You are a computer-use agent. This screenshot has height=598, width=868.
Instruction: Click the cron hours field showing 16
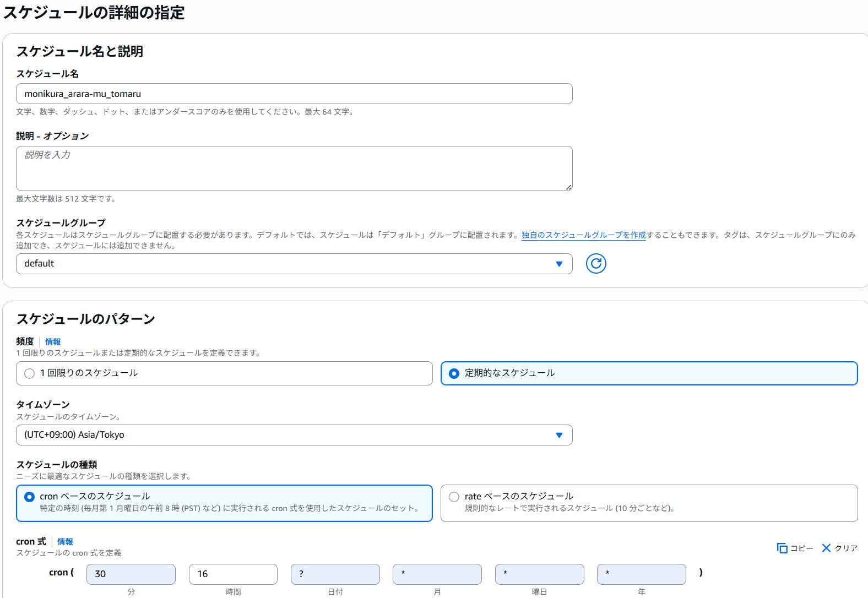click(x=233, y=574)
